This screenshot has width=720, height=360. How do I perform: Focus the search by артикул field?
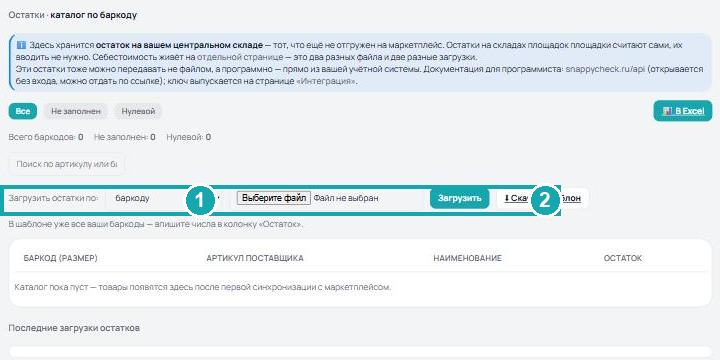tap(67, 164)
